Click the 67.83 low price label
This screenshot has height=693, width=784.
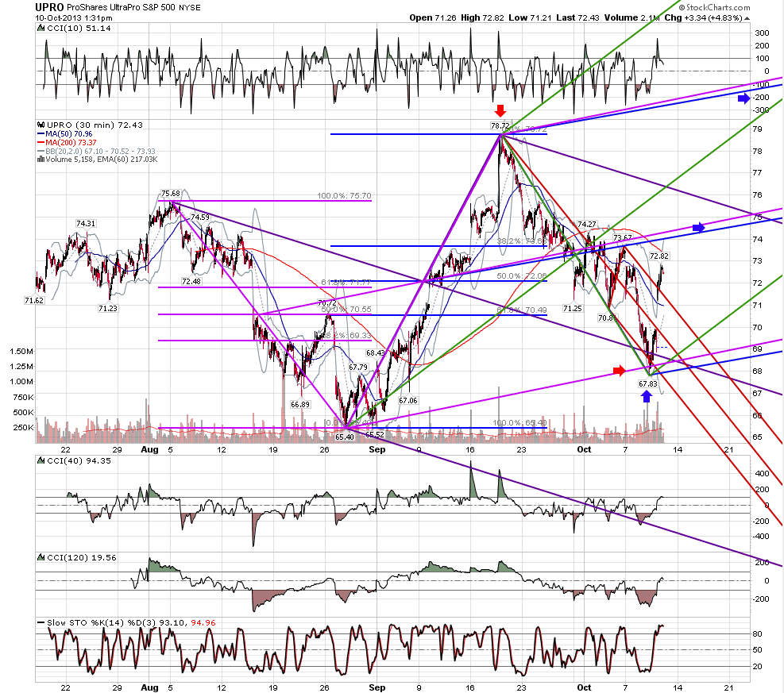(x=648, y=383)
